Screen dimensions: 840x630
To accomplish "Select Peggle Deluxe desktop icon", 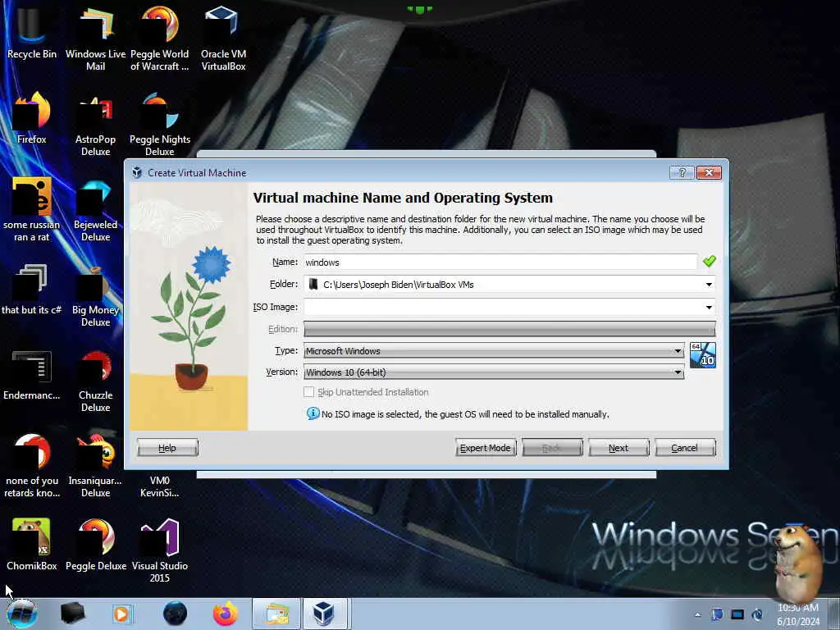I will pyautogui.click(x=96, y=545).
